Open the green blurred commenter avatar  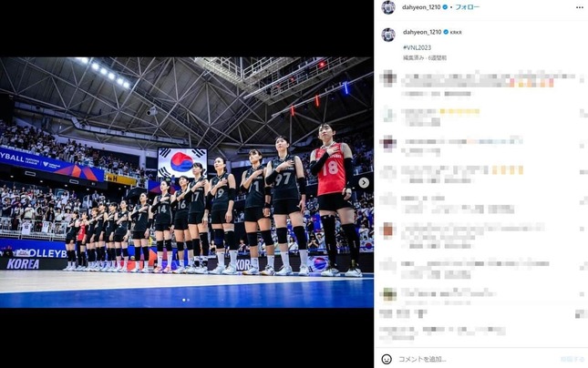tap(389, 294)
